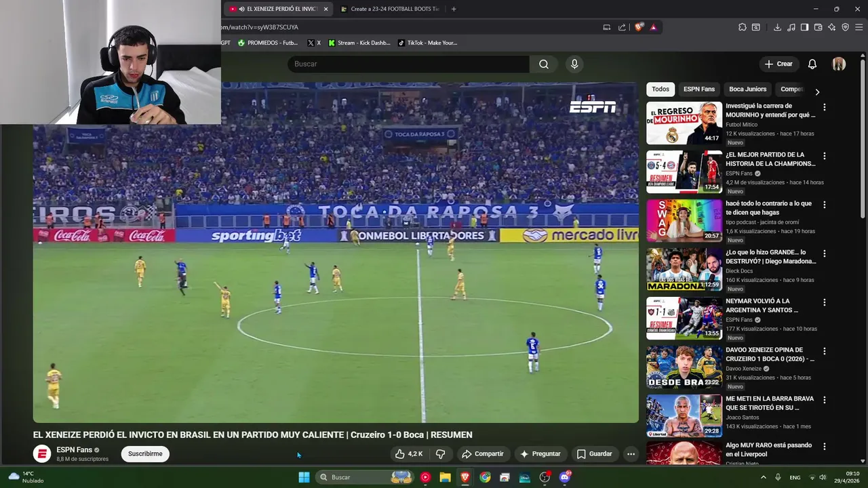The height and width of the screenshot is (488, 868).
Task: Open Discord from the taskbar
Action: (x=565, y=477)
